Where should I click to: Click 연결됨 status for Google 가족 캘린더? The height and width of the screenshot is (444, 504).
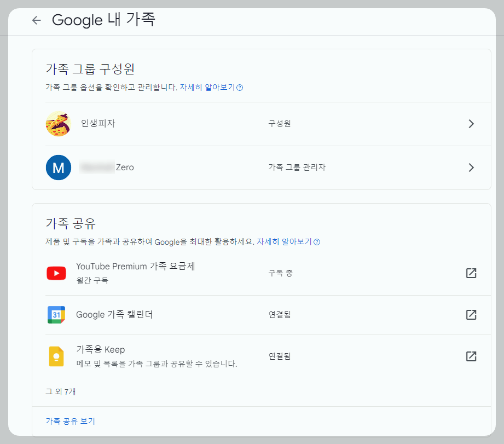280,314
